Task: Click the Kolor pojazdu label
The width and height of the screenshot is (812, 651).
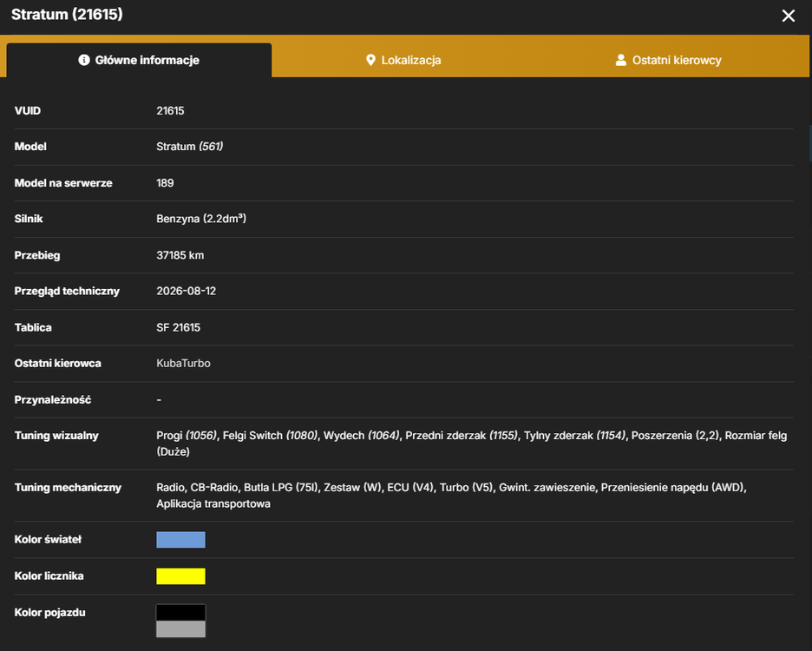Action: 49,613
